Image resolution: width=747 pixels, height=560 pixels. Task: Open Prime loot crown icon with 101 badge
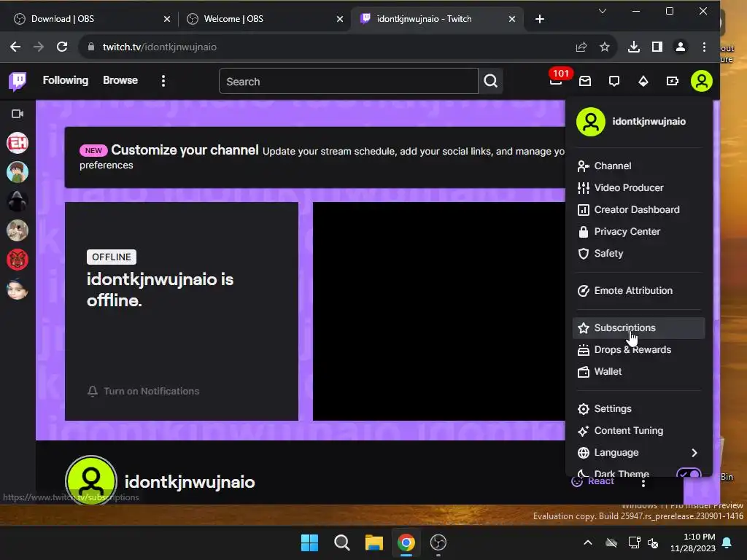coord(556,80)
